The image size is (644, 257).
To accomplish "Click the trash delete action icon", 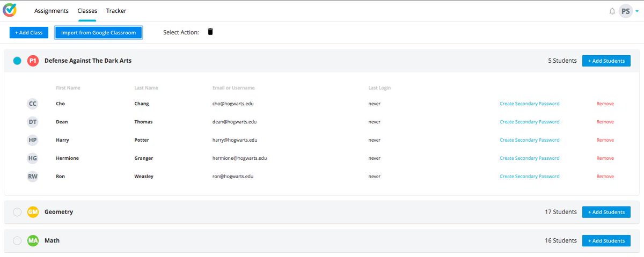I will click(x=210, y=32).
